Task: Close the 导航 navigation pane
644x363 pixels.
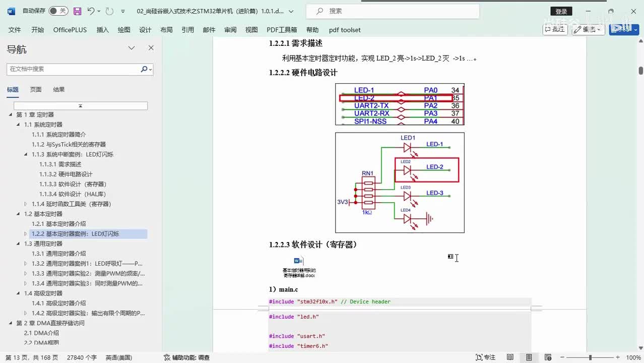Action: pyautogui.click(x=151, y=48)
